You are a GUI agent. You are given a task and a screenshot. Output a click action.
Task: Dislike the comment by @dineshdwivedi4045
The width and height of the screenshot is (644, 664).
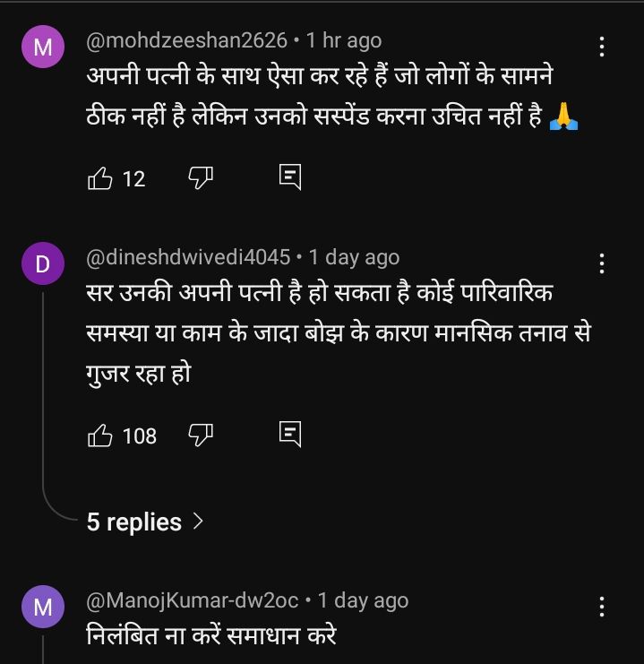pos(200,435)
